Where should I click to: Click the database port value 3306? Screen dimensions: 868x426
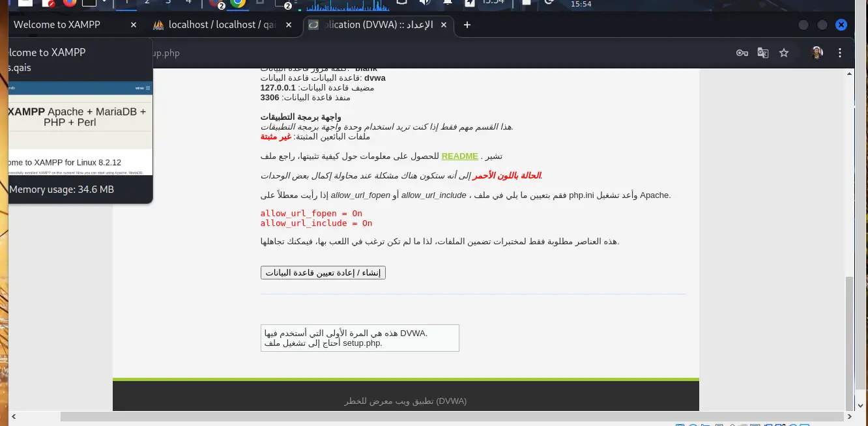269,98
